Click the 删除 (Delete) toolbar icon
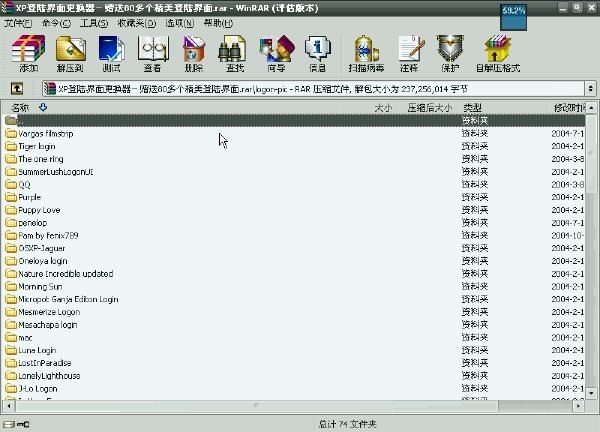The image size is (600, 432). [194, 54]
